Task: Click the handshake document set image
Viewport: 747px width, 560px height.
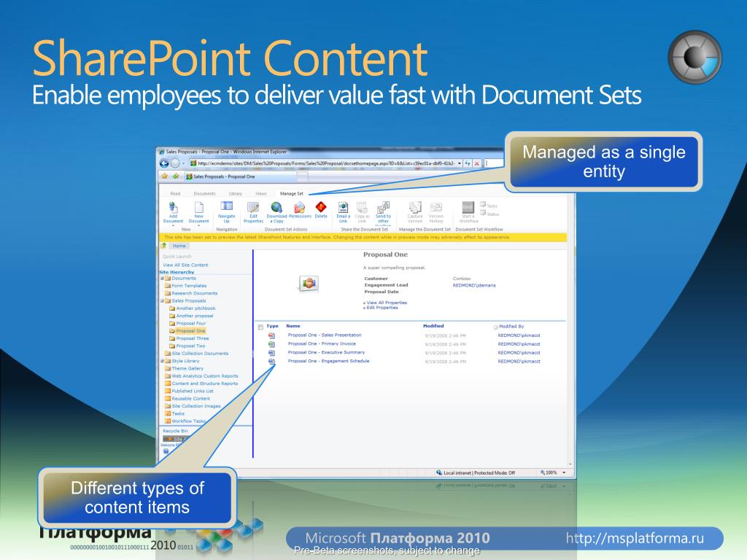Action: 309,284
